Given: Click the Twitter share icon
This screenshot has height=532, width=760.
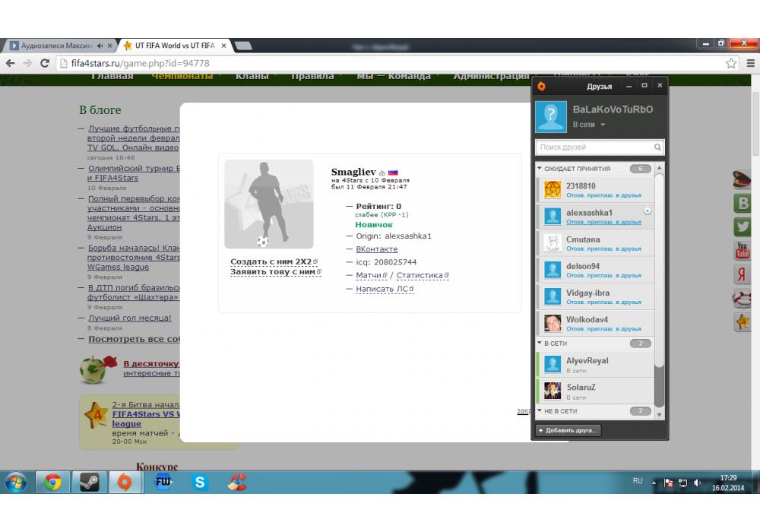Looking at the screenshot, I should (x=742, y=226).
